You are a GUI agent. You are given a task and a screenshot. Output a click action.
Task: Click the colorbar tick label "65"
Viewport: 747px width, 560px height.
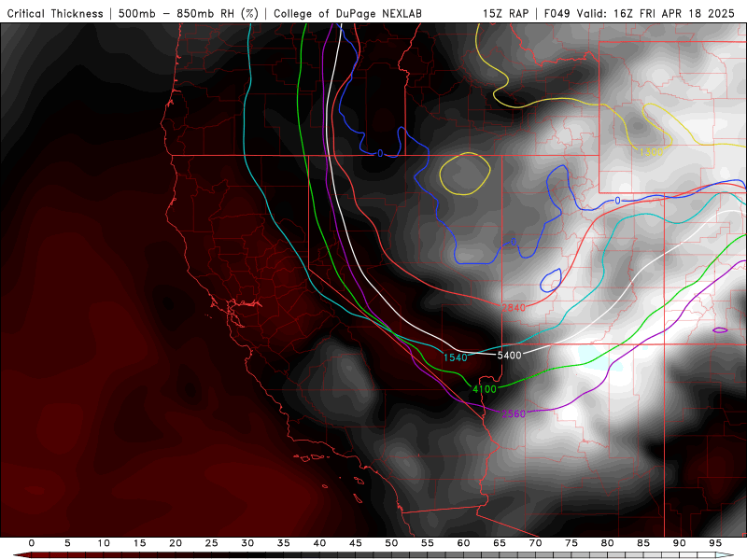(500, 543)
